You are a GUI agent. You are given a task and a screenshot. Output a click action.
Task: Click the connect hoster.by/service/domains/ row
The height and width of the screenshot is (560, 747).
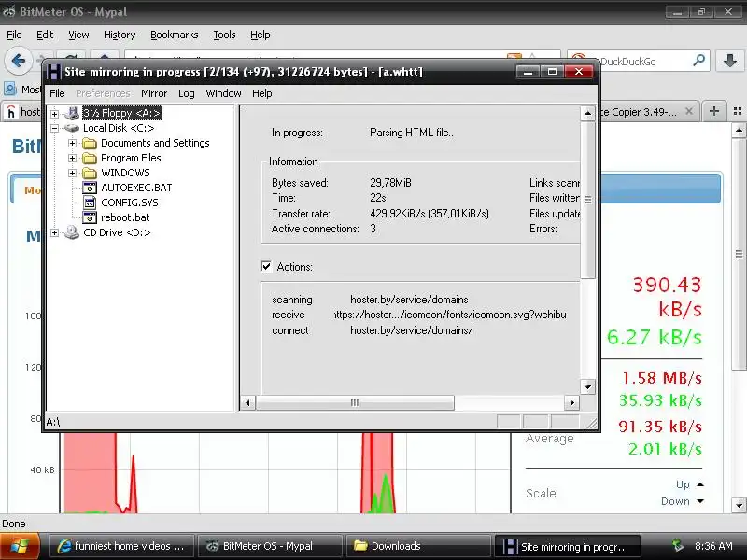tap(373, 330)
